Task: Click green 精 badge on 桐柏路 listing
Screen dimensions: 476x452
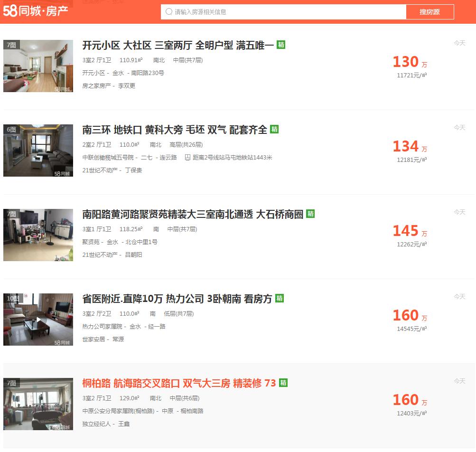Action: pyautogui.click(x=283, y=382)
